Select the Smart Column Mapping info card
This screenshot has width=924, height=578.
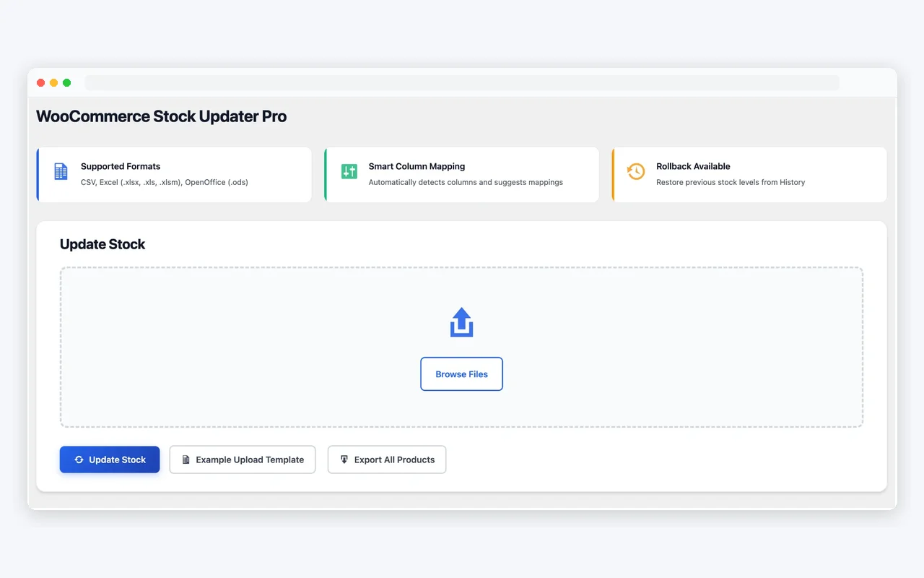point(461,174)
